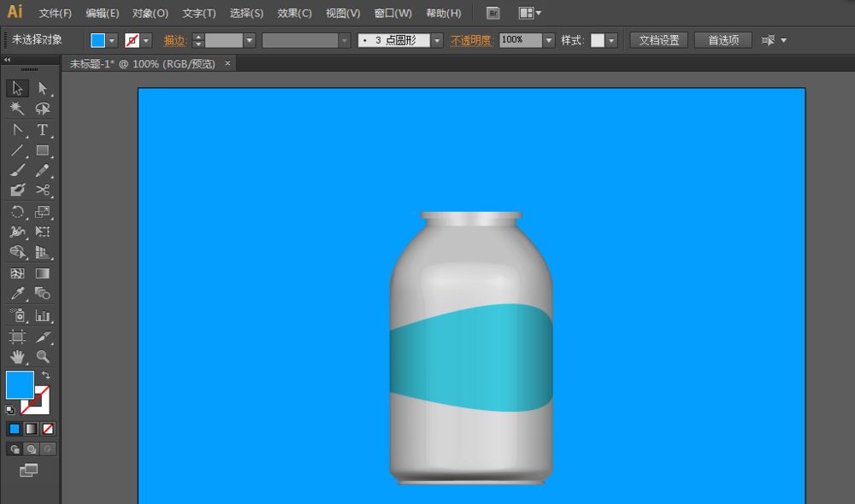Open the opacity 100% dropdown
The width and height of the screenshot is (855, 504).
pyautogui.click(x=549, y=40)
